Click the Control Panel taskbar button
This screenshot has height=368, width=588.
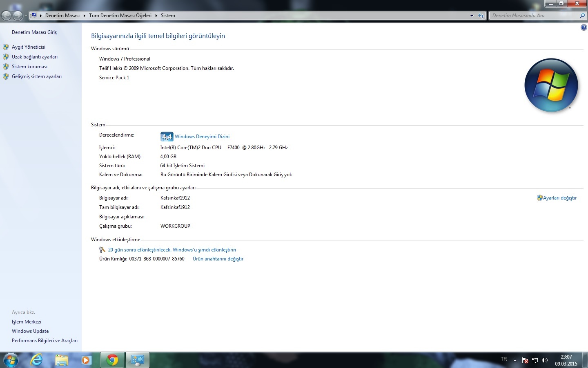pyautogui.click(x=138, y=360)
